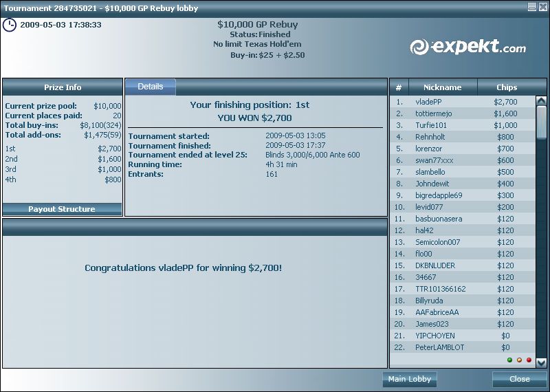This screenshot has height=392, width=550.
Task: Click the Tournament started time 2009-05-03 13:05
Action: pos(296,135)
